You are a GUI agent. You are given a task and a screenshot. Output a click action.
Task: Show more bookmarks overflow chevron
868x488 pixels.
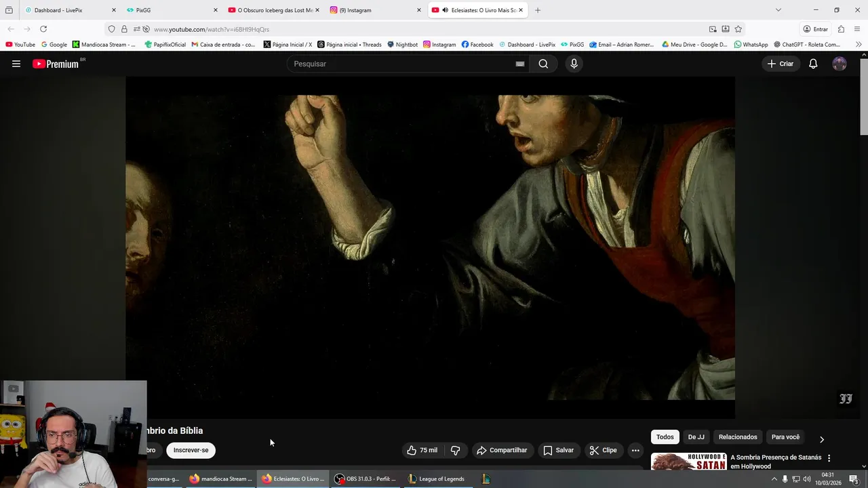pyautogui.click(x=859, y=45)
